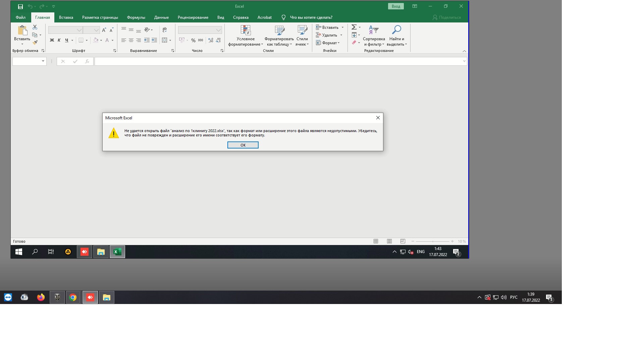
Task: Click the text orientation icon
Action: [147, 29]
